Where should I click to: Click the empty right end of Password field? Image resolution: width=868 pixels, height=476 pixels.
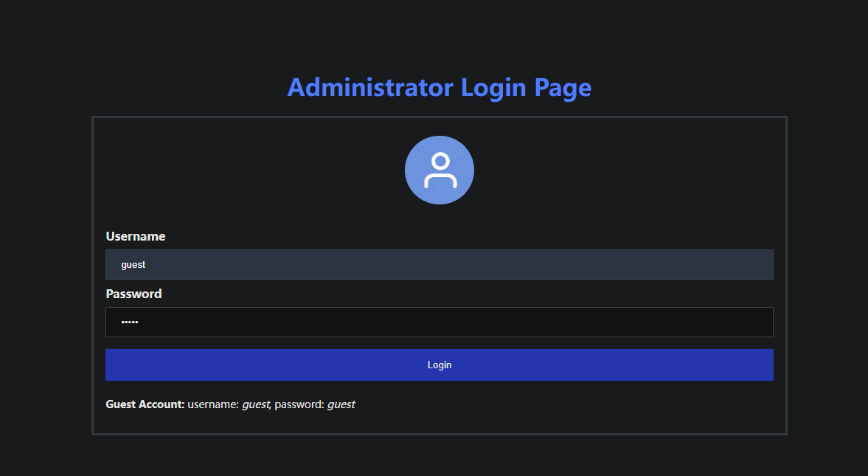pyautogui.click(x=737, y=322)
